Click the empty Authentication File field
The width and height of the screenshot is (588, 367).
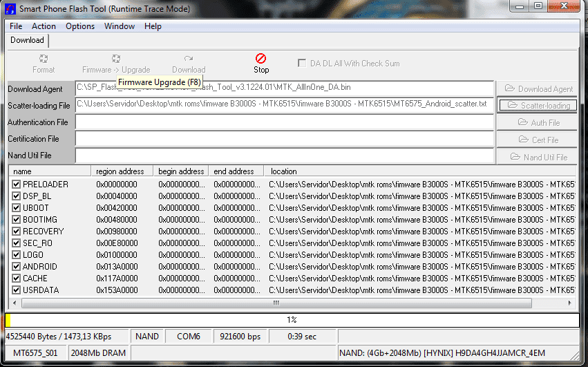(285, 122)
